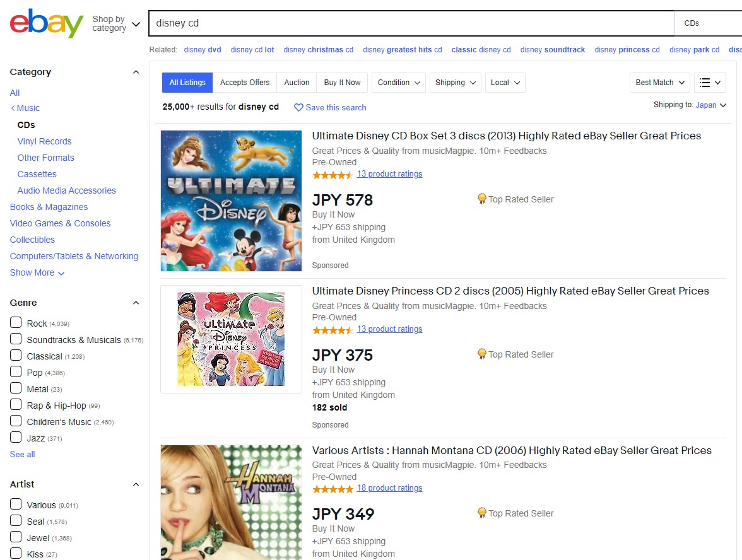This screenshot has width=742, height=560.
Task: Click star rating of Ultimate Disney CD Box Set
Action: point(333,175)
